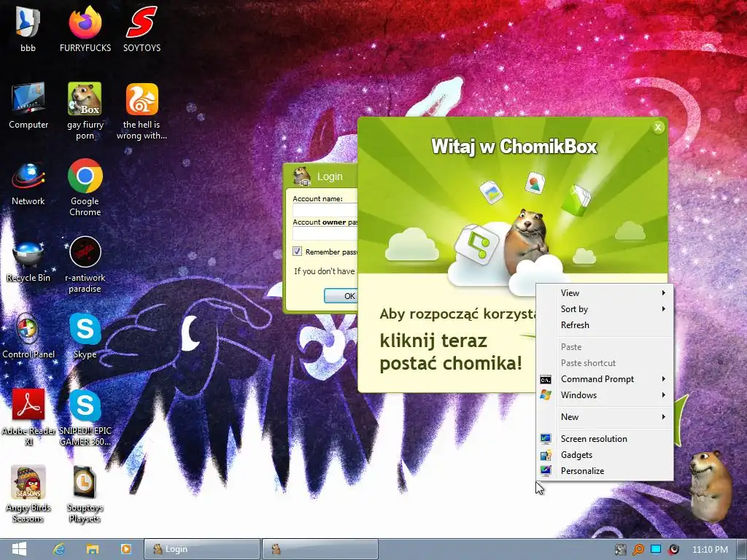Open File Explorer from taskbar
Viewport: 747px width, 560px height.
pos(92,549)
